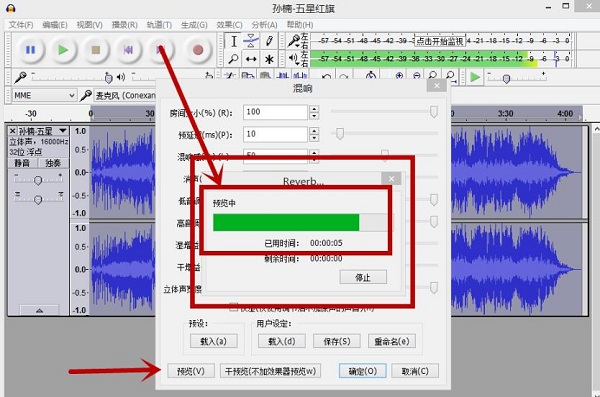Viewport: 600px width, 397px height.
Task: Click the 确定(O) button
Action: point(363,371)
